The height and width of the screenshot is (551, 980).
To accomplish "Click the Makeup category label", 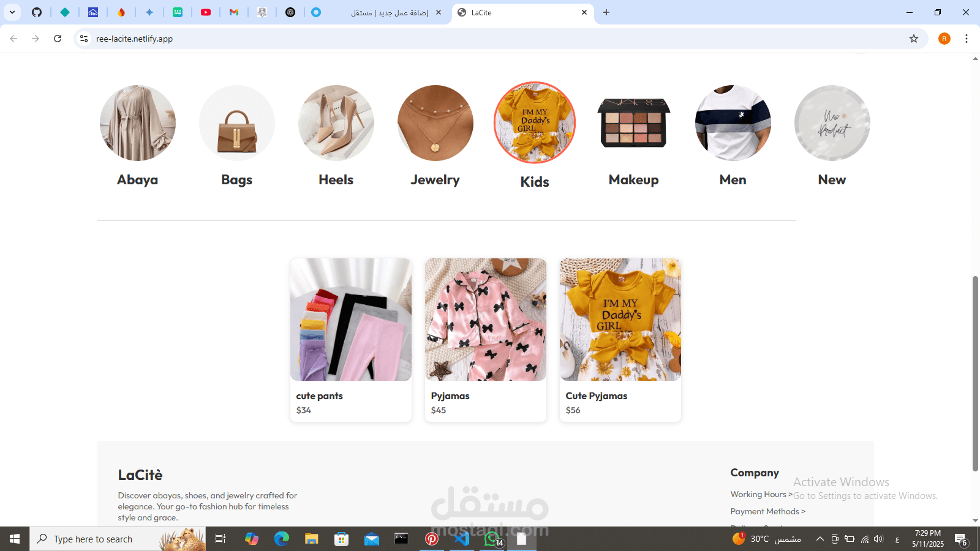I will pyautogui.click(x=634, y=180).
